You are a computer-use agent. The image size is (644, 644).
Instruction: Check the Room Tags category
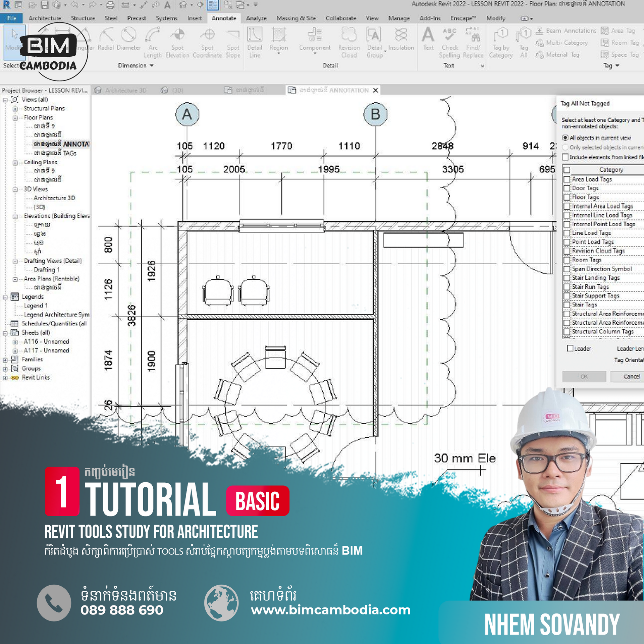[x=567, y=260]
